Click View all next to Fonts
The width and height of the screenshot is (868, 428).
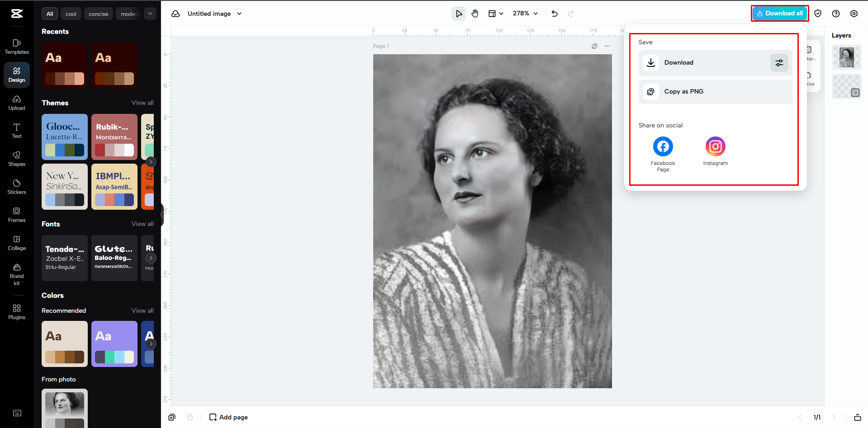142,224
